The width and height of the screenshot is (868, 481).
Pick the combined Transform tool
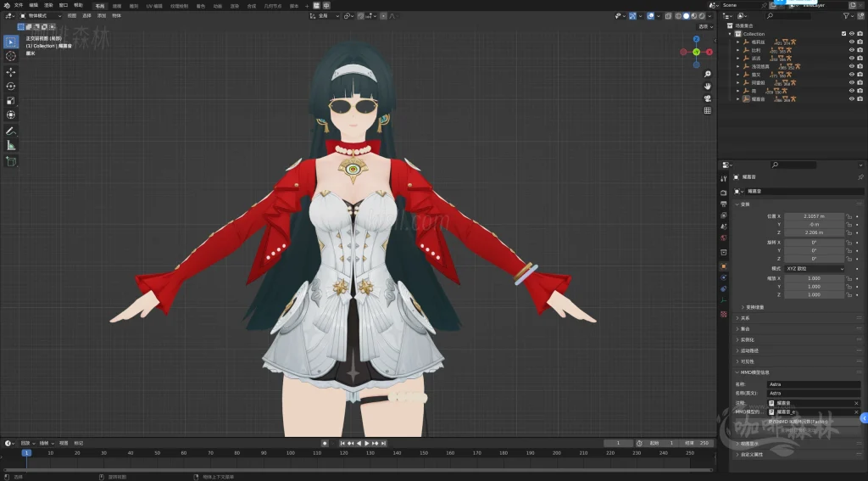(x=11, y=115)
